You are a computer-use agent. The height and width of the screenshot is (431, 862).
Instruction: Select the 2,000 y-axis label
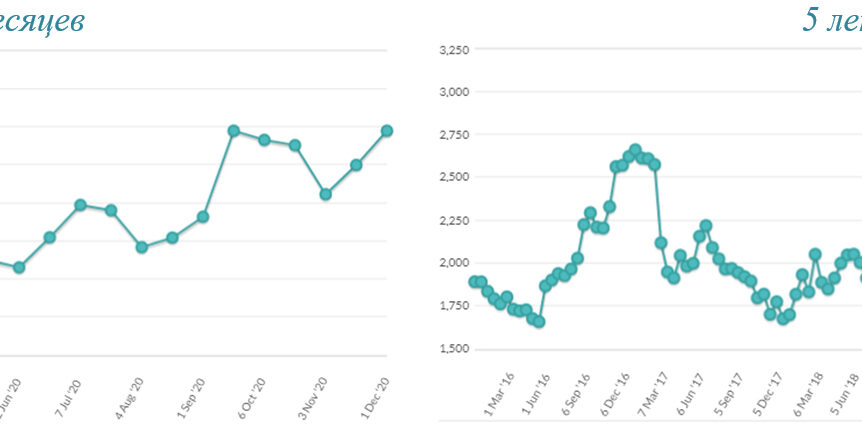click(x=454, y=263)
